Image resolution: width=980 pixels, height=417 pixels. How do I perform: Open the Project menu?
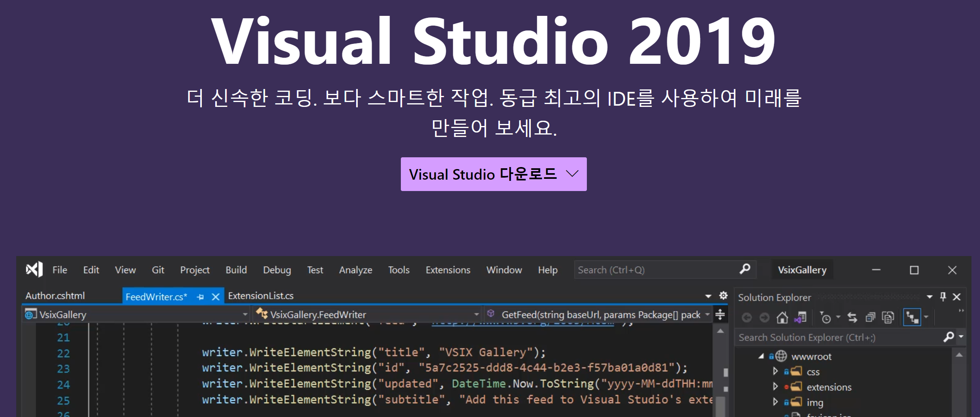pyautogui.click(x=195, y=270)
